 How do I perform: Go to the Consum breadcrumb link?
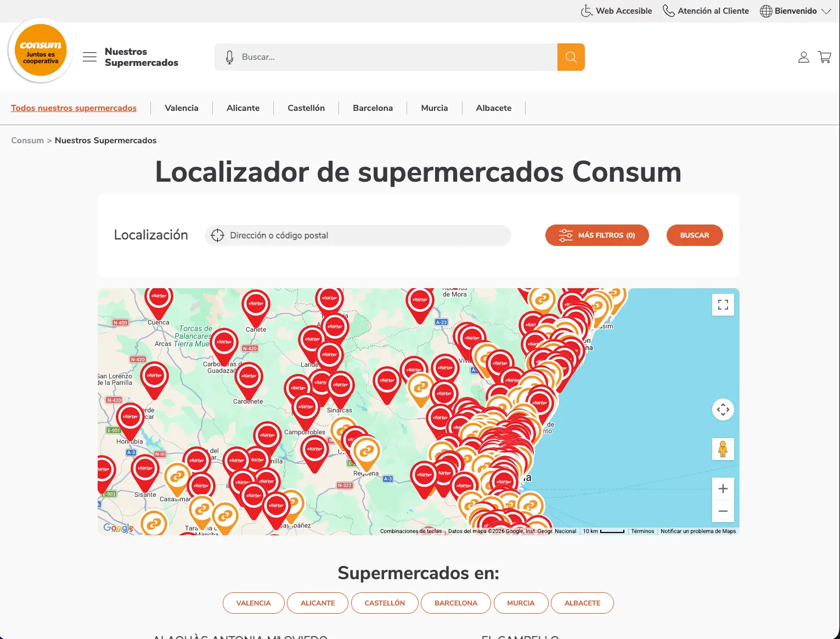(x=27, y=141)
